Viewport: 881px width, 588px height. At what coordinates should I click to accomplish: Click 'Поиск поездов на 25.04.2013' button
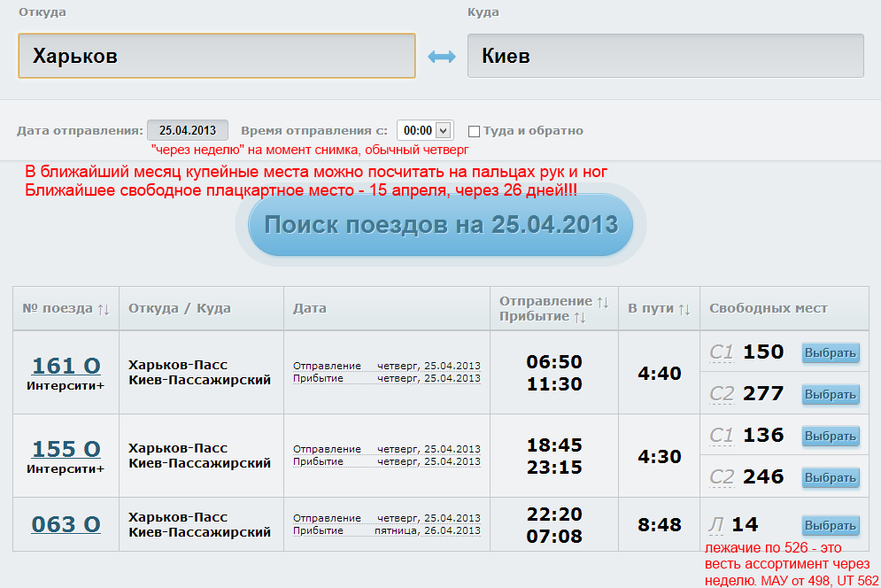[x=440, y=225]
